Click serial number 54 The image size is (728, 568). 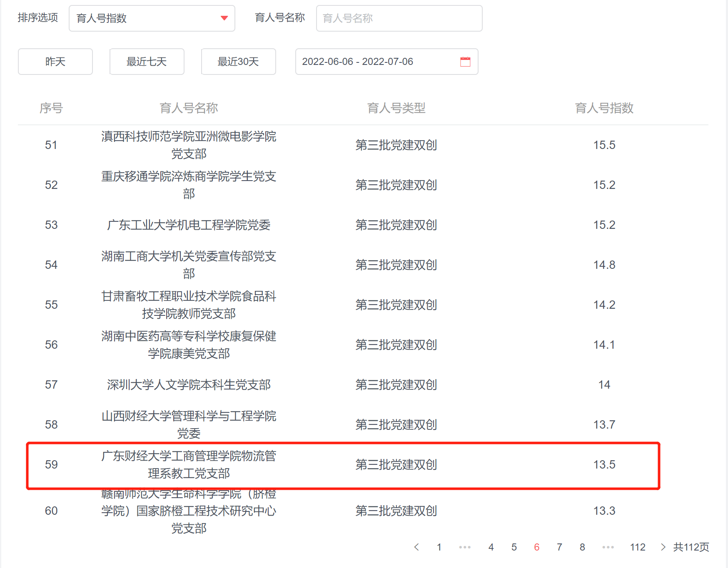[x=51, y=265]
